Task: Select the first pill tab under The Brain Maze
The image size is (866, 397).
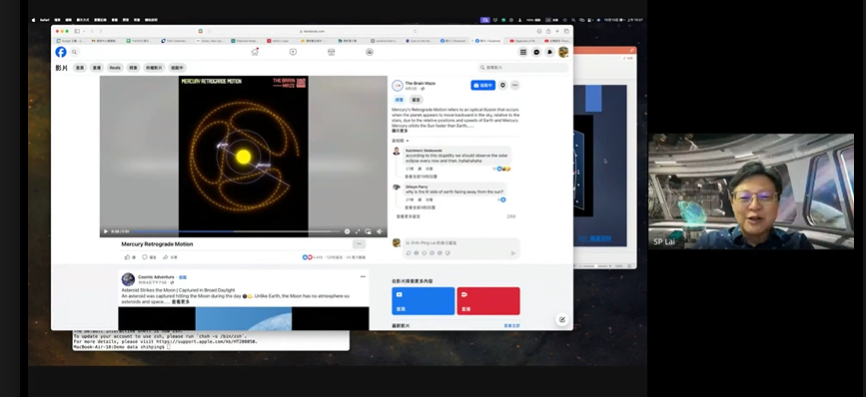Action: [399, 100]
